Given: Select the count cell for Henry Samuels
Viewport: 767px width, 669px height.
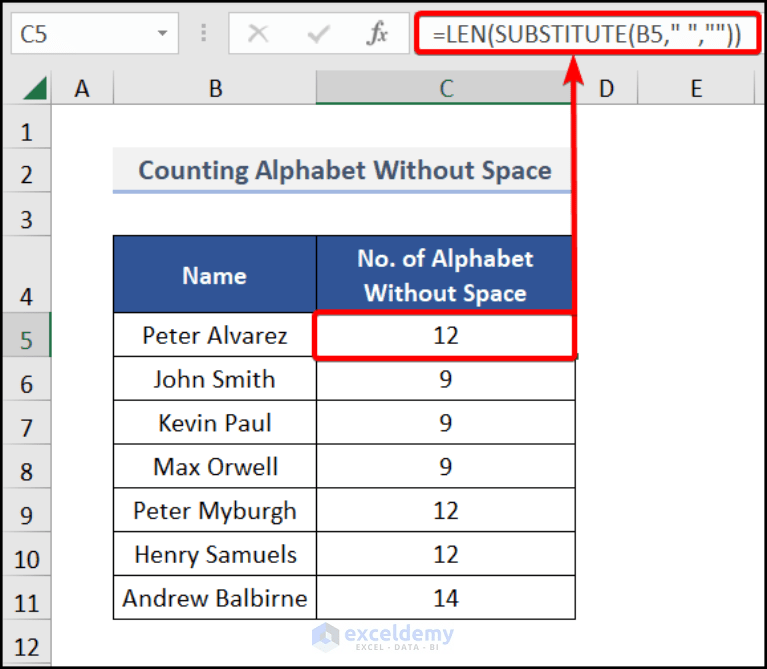Looking at the screenshot, I should [x=445, y=554].
